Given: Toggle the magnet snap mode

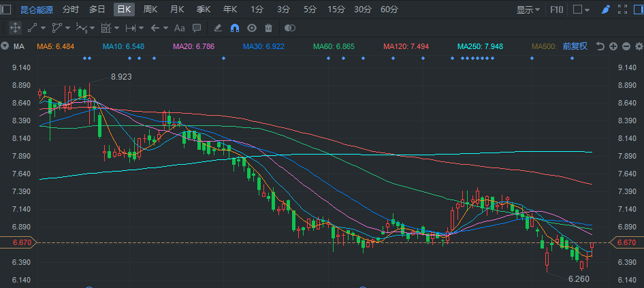Looking at the screenshot, I should pos(235,28).
